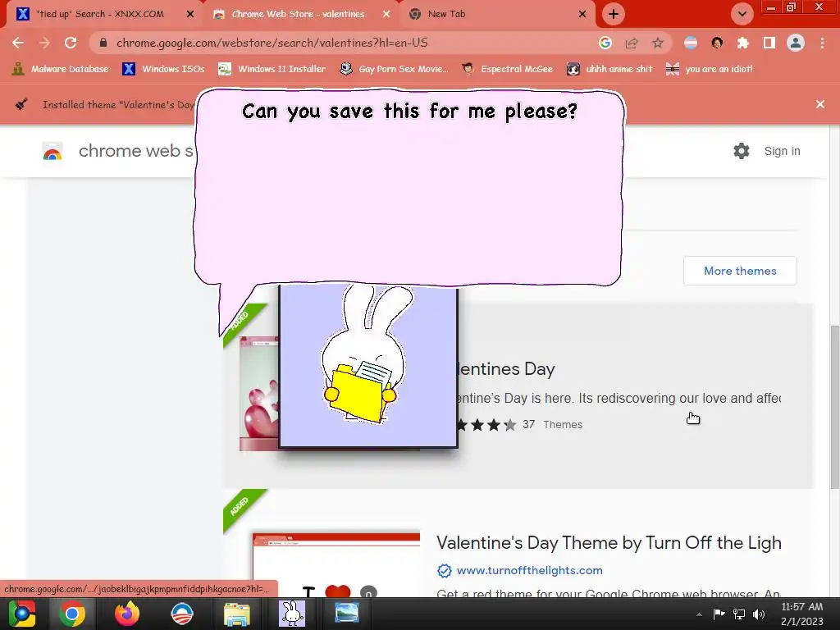Open Windows ISOs bookmark
Image resolution: width=840 pixels, height=630 pixels.
coord(163,69)
